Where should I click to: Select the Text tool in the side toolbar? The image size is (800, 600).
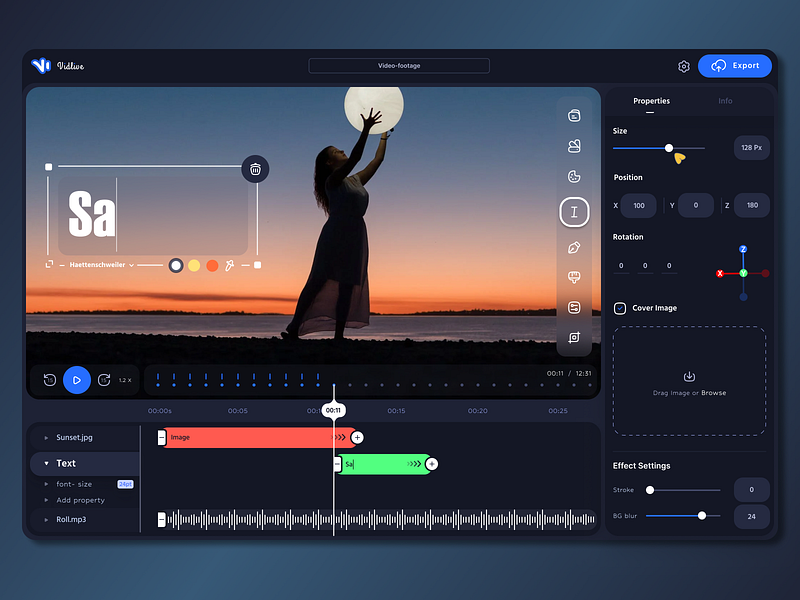(574, 211)
